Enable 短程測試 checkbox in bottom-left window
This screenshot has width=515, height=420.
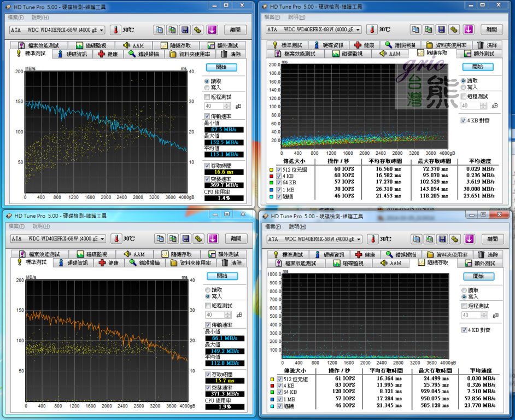(x=207, y=305)
